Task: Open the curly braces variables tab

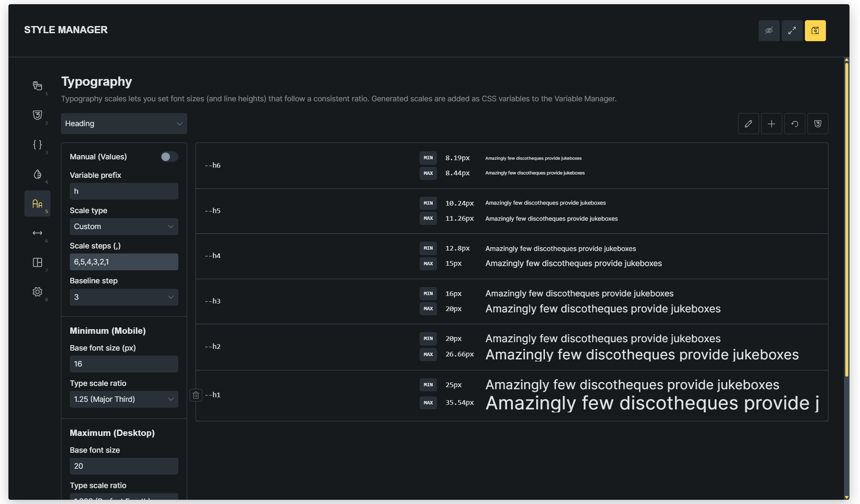Action: pos(37,145)
